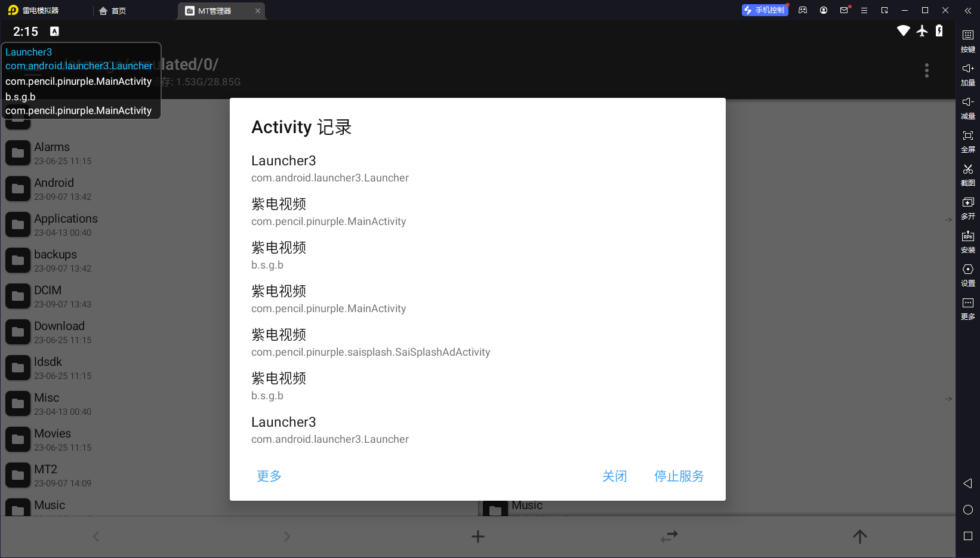
Task: Click the 手机控制 phone control button
Action: [x=765, y=10]
